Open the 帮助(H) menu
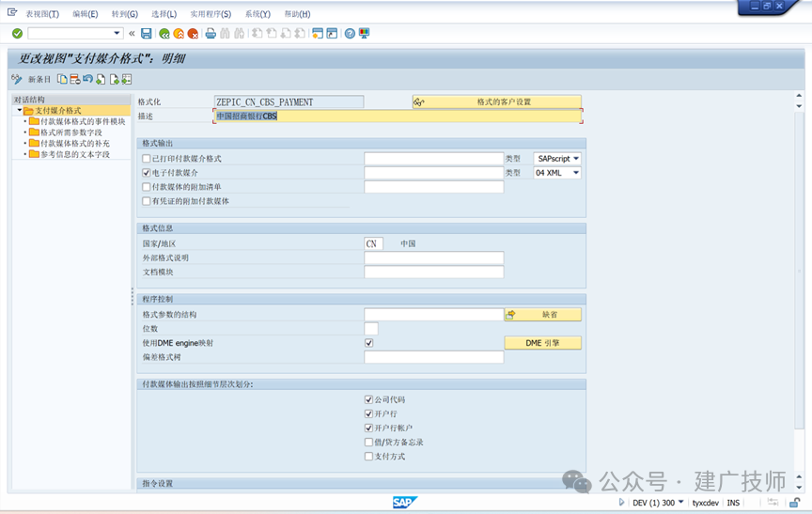The width and height of the screenshot is (812, 514). [x=297, y=14]
